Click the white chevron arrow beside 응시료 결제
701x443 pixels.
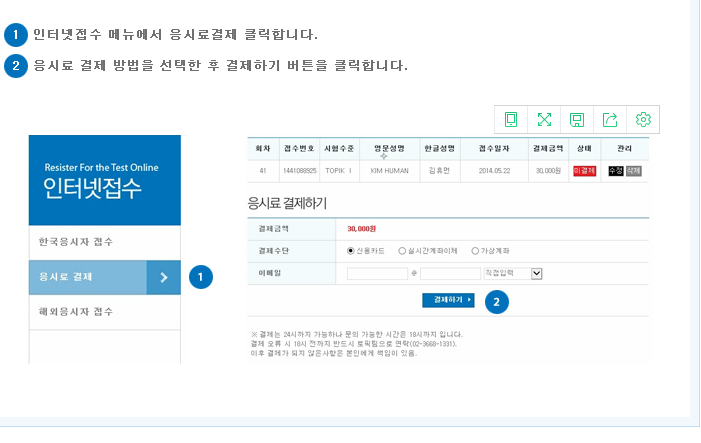click(163, 277)
